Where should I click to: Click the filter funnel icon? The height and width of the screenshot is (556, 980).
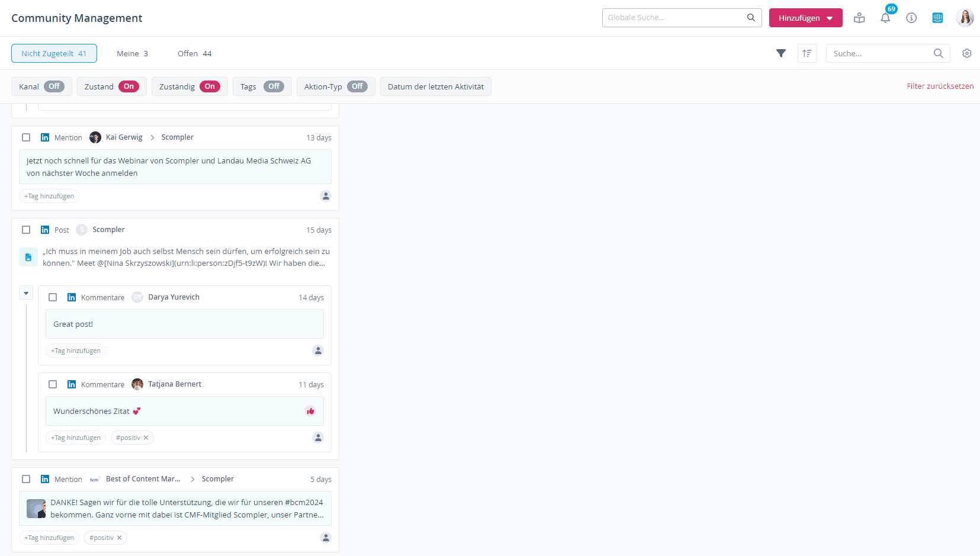click(781, 53)
